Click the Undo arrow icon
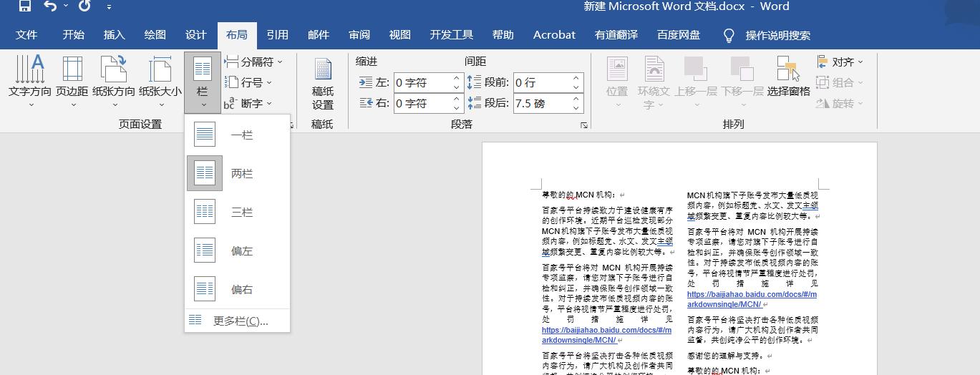 [x=50, y=6]
